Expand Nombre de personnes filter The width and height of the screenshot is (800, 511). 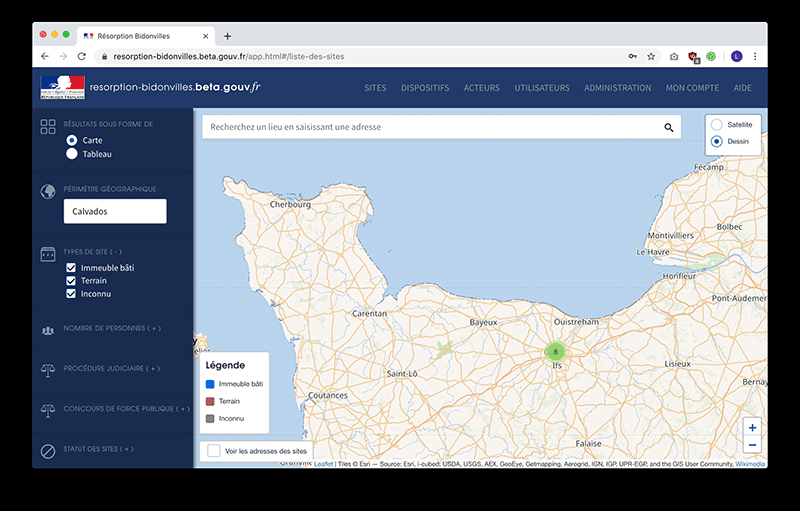[112, 328]
